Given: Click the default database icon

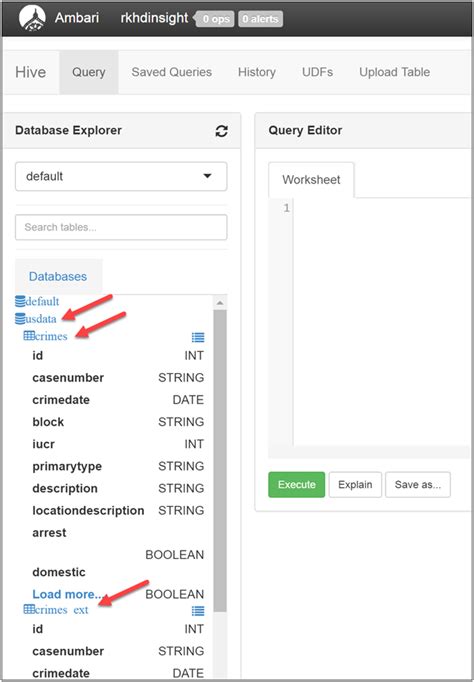Looking at the screenshot, I should (20, 301).
